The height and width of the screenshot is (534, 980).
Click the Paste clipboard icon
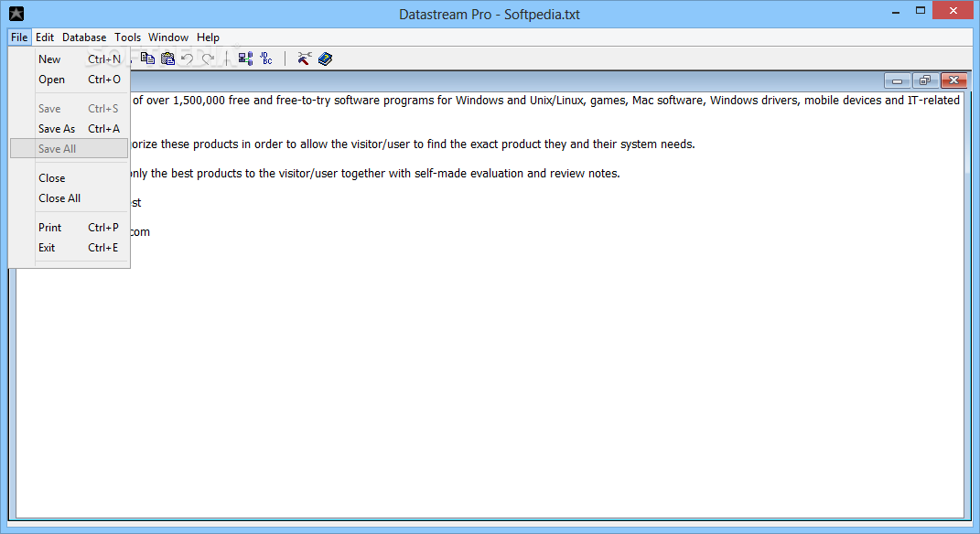(167, 59)
